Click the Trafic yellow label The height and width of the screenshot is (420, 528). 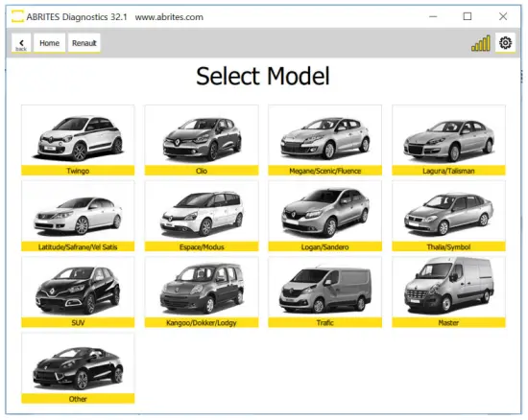(324, 322)
